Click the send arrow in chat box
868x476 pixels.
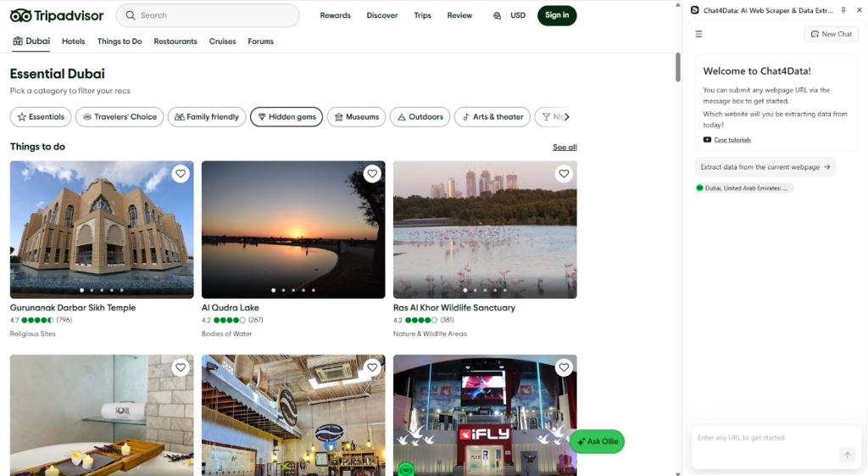point(847,455)
